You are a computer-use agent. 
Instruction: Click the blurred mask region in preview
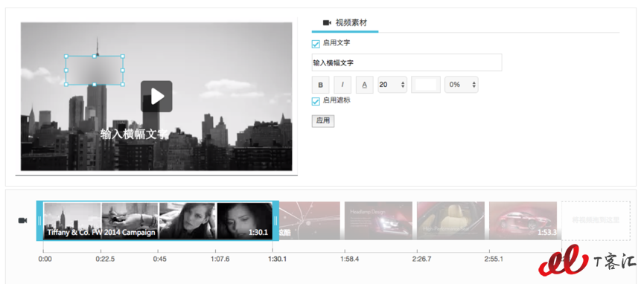pos(95,71)
